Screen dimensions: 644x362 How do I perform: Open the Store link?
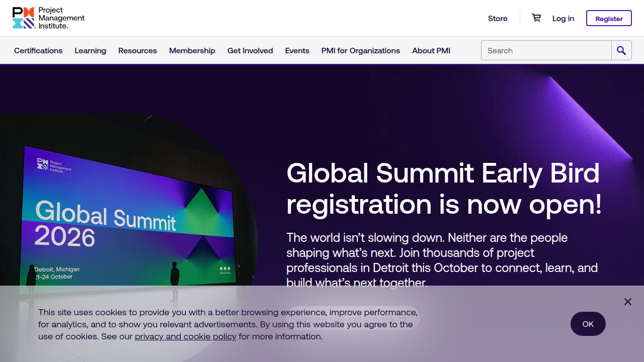coord(498,18)
